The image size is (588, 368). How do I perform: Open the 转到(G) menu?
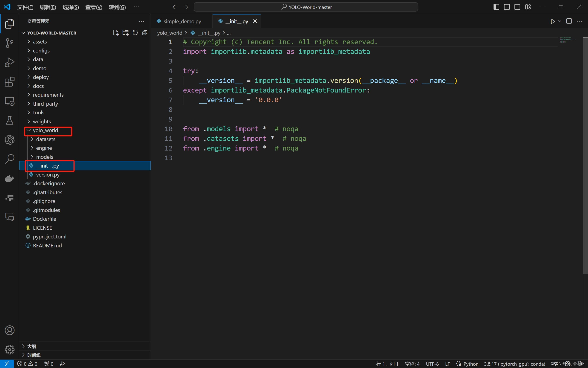click(117, 7)
